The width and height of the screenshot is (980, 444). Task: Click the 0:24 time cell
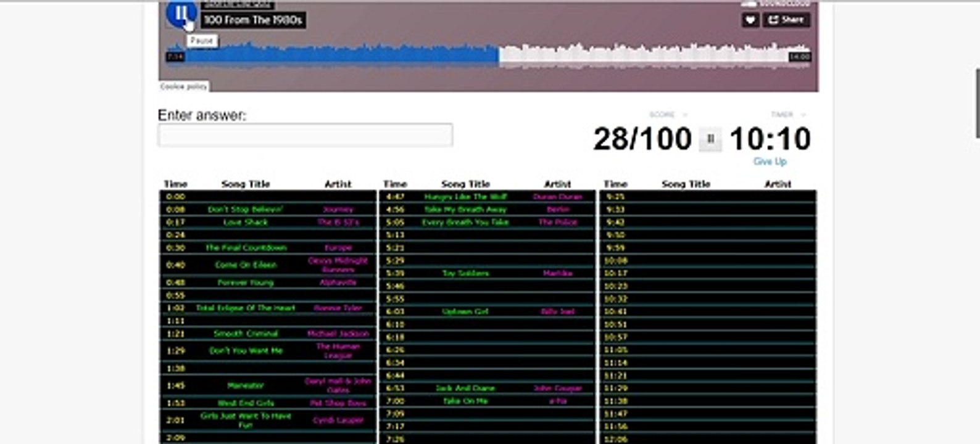175,235
